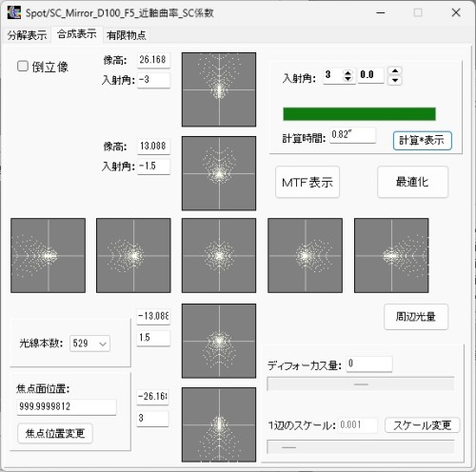
Task: Click the scale slider thumb
Action: (x=288, y=447)
